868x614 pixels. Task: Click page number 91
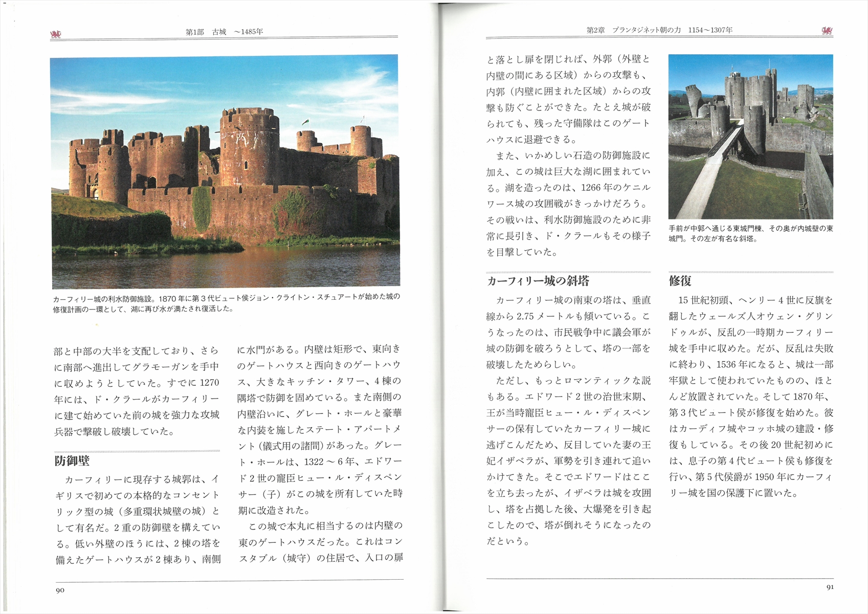click(830, 587)
